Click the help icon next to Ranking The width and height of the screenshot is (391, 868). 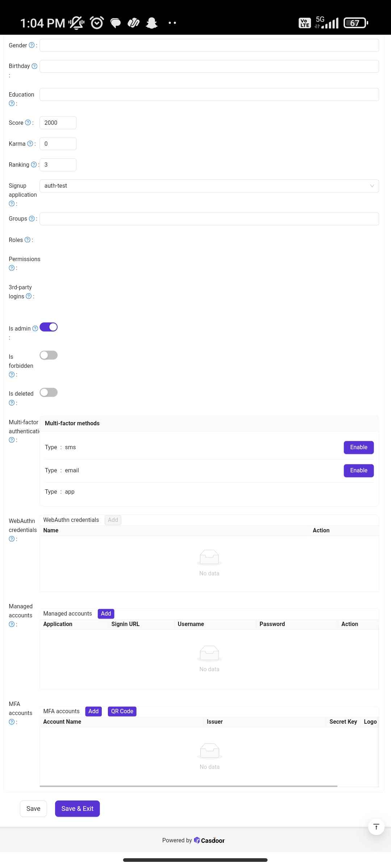tap(34, 165)
